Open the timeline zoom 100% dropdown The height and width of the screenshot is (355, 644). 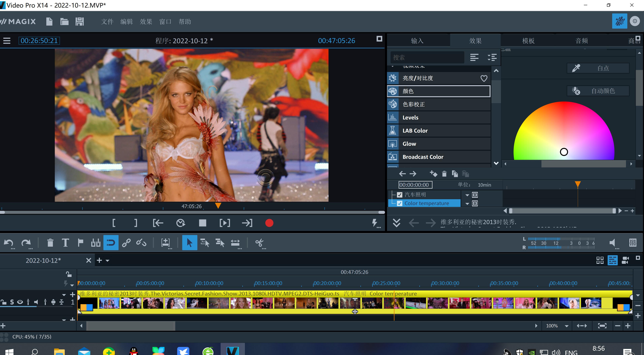tap(567, 326)
